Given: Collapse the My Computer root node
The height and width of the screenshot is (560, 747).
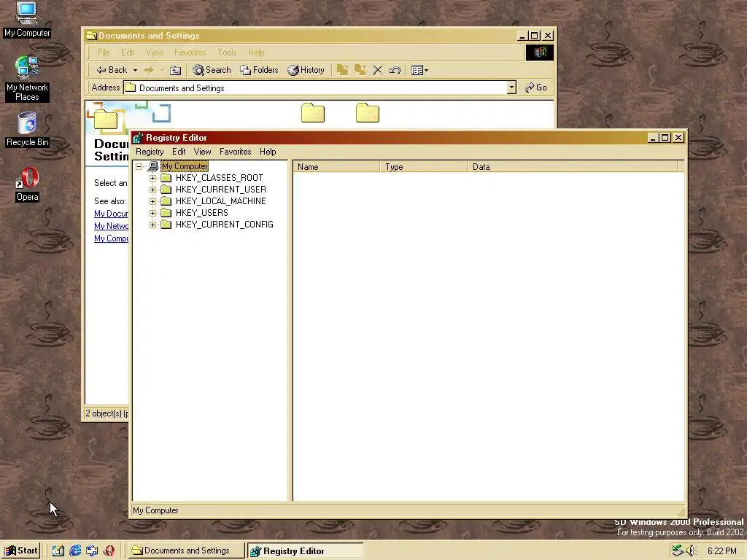Looking at the screenshot, I should (x=139, y=167).
